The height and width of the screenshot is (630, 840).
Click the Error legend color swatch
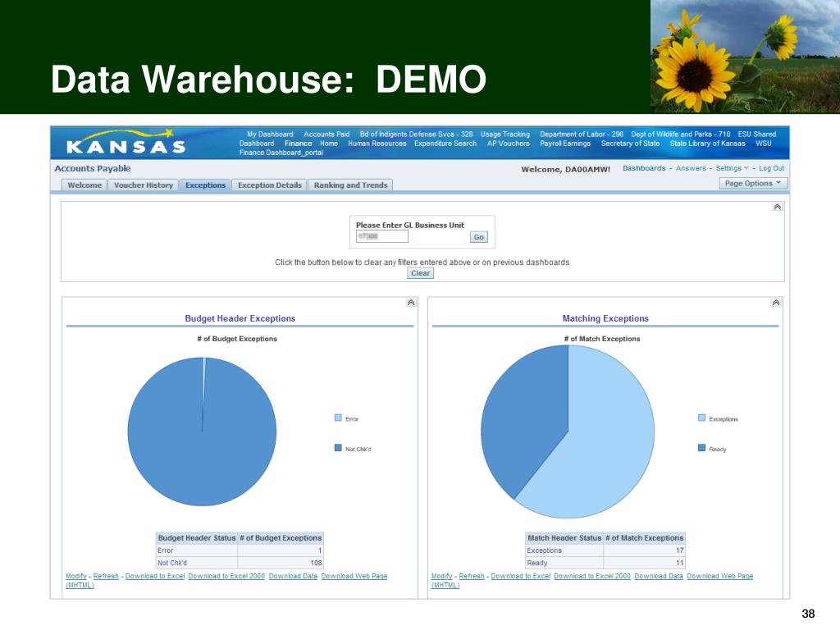(338, 418)
